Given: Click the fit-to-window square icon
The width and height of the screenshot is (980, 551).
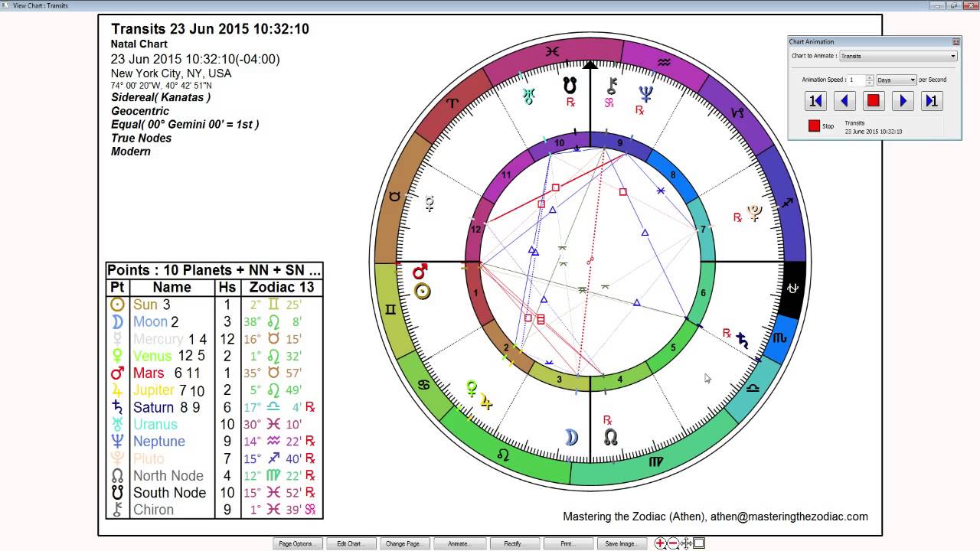Looking at the screenshot, I should [698, 543].
